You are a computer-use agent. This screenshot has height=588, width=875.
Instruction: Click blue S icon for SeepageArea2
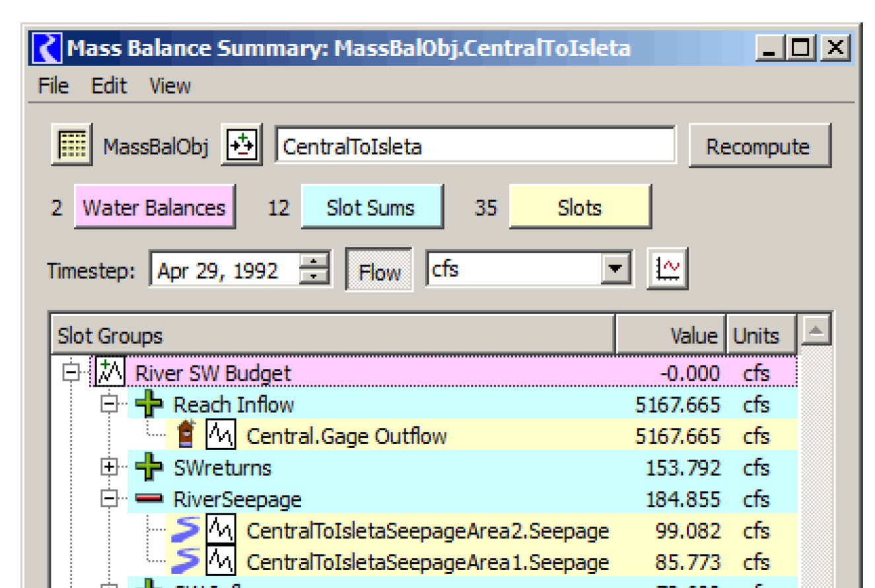(x=186, y=531)
